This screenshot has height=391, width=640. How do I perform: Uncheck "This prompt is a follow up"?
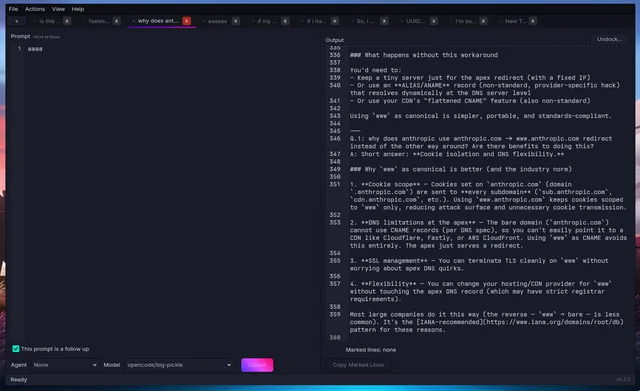(x=16, y=349)
